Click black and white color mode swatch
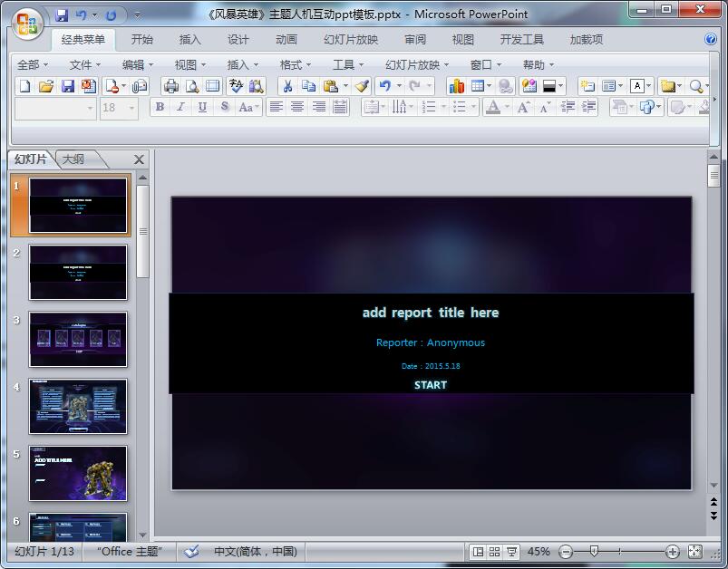Viewport: 728px width, 569px height. (549, 86)
